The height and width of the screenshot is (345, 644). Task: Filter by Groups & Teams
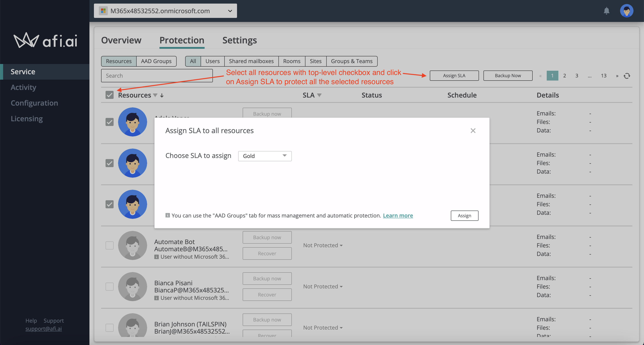click(352, 61)
